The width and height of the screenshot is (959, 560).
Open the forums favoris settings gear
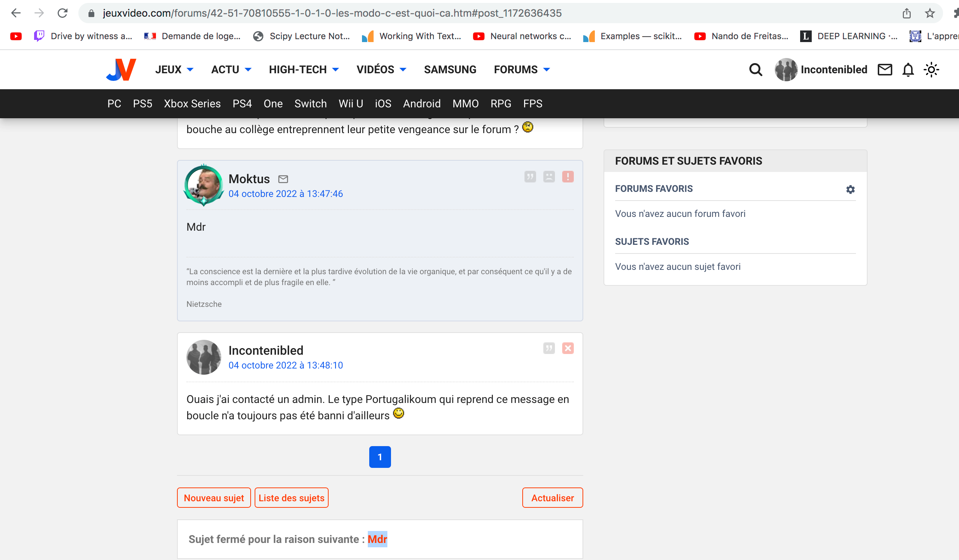pos(850,189)
